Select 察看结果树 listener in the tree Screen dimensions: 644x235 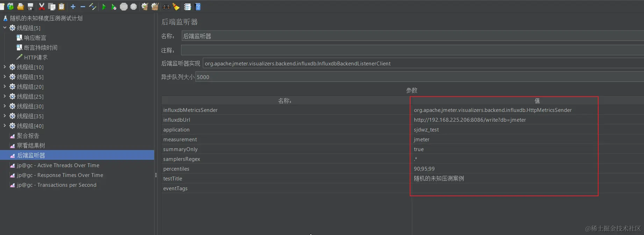(x=31, y=145)
